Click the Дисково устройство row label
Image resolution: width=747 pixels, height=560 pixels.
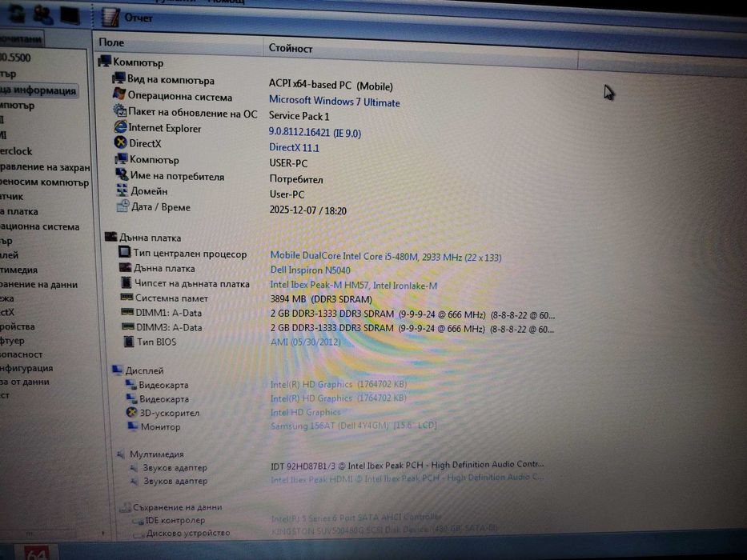[x=187, y=533]
